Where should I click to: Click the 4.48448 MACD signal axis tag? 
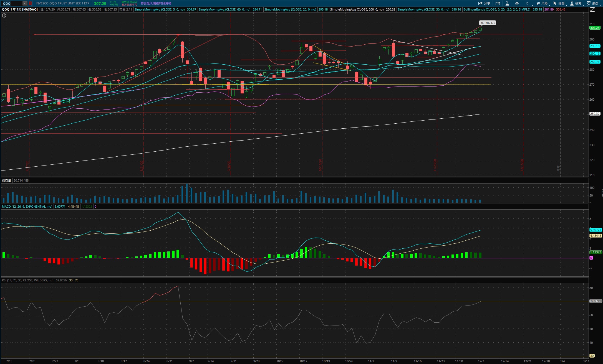coord(596,236)
